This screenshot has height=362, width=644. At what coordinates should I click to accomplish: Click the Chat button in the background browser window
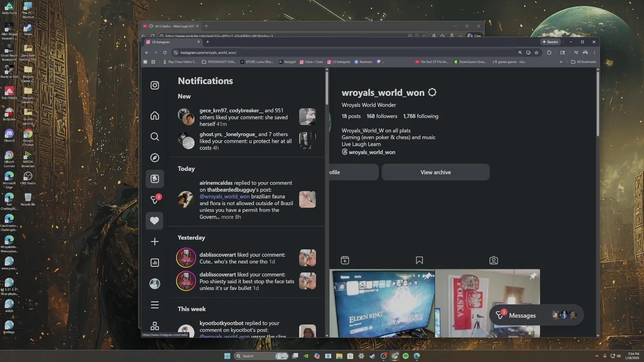click(474, 36)
